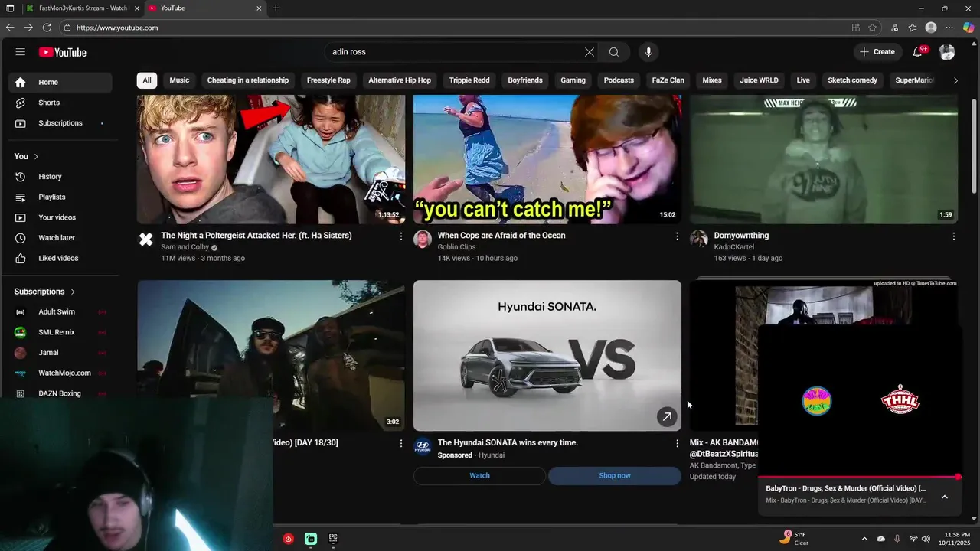Seek on the miniplayer red progress bar
This screenshot has height=551, width=980.
[859, 477]
